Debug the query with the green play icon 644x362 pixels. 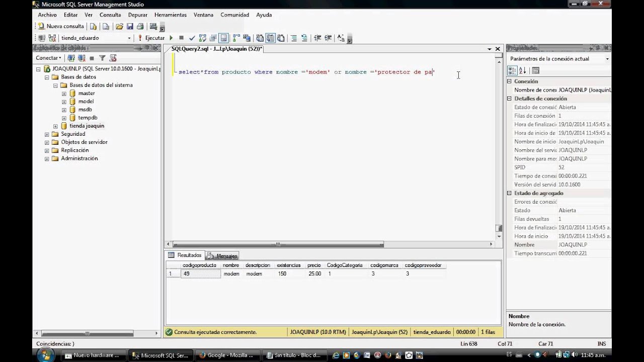tap(171, 38)
